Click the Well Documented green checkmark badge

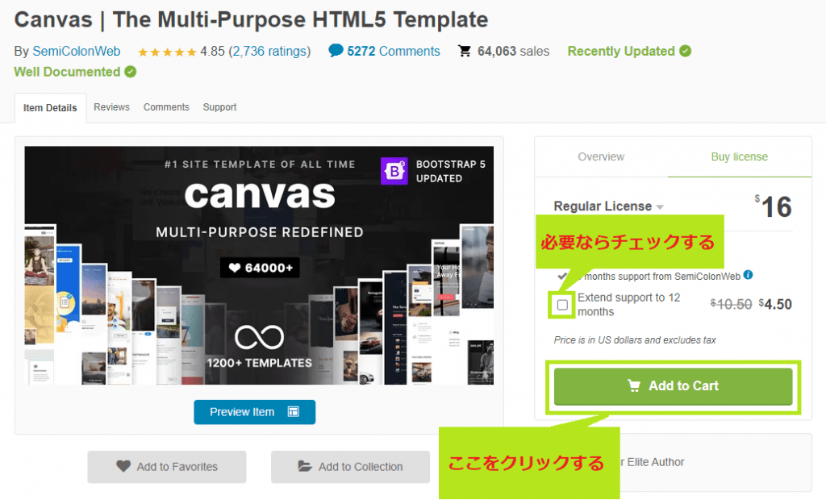tap(131, 72)
